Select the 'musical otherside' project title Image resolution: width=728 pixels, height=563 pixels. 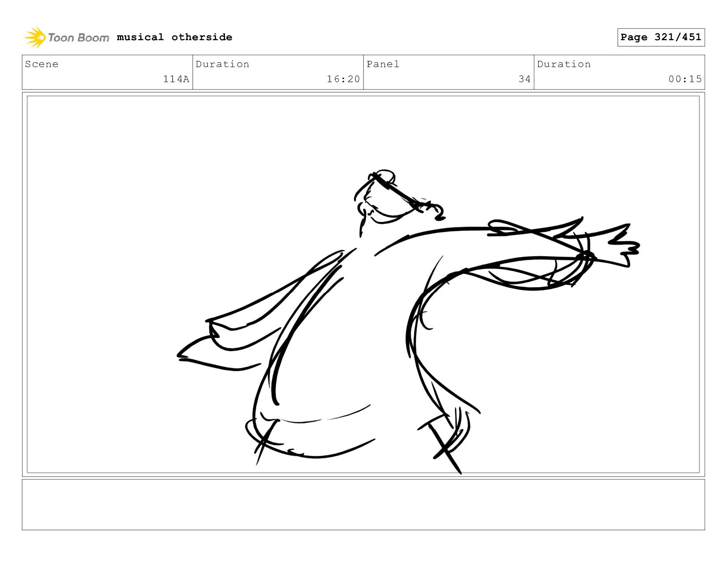point(174,37)
